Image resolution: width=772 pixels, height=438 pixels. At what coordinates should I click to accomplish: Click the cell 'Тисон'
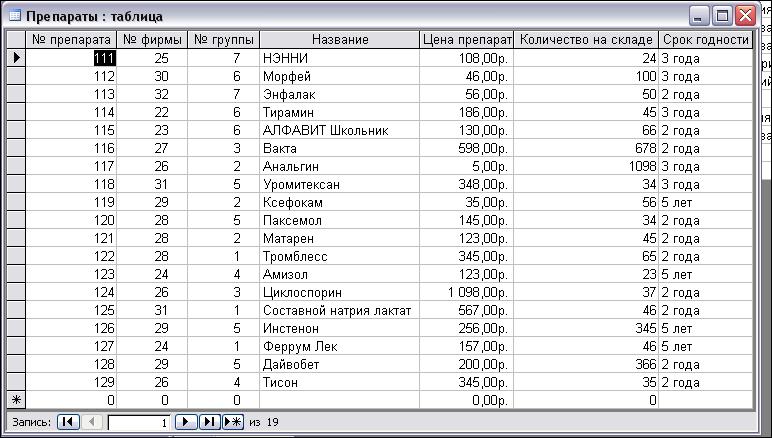340,382
